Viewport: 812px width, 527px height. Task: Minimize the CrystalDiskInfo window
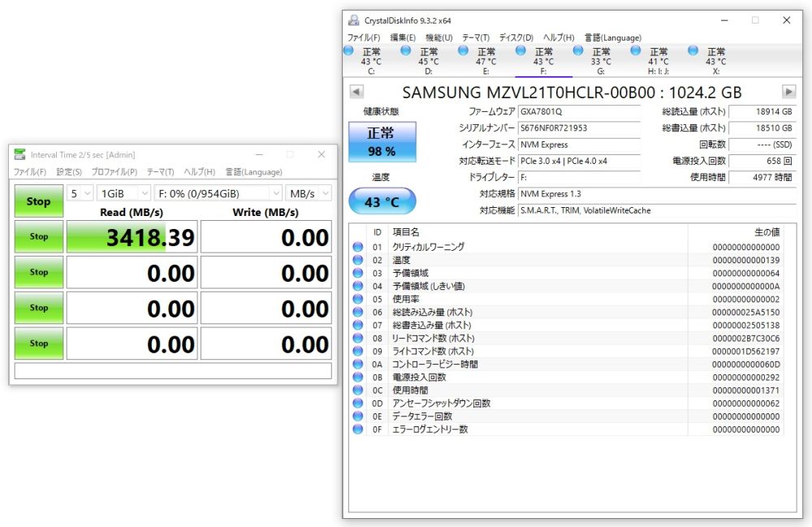[x=724, y=20]
